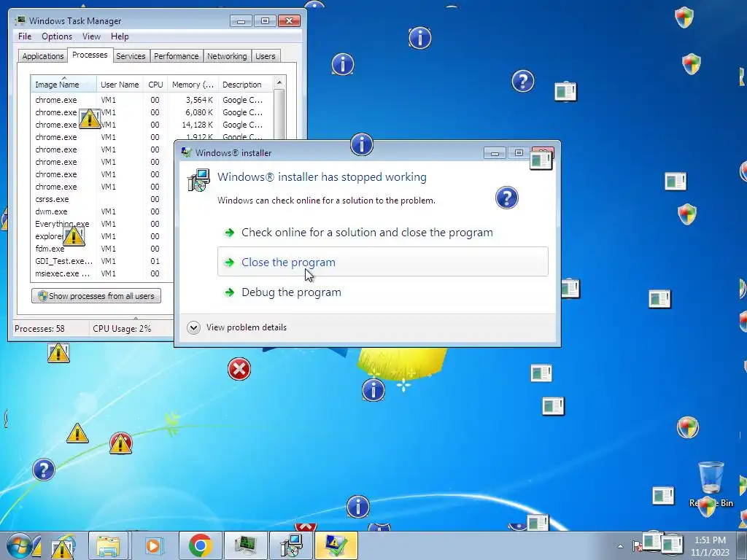This screenshot has height=560, width=747.
Task: Click the CPU Usage: 2% status text
Action: click(122, 329)
